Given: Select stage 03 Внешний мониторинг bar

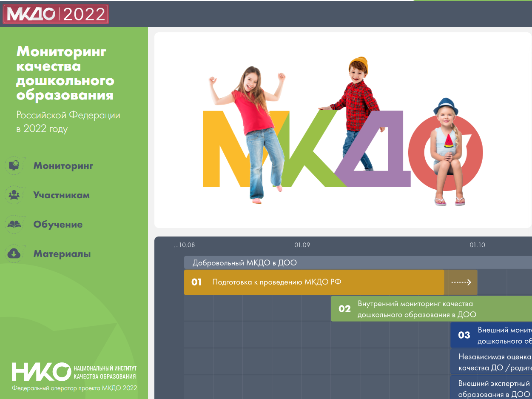Looking at the screenshot, I should coord(491,335).
